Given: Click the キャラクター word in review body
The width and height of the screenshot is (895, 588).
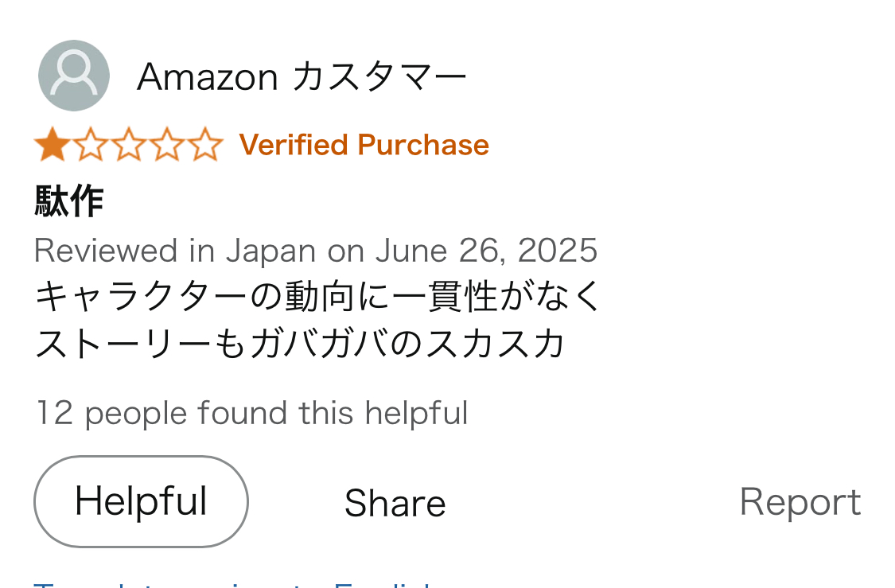Looking at the screenshot, I should [141, 296].
